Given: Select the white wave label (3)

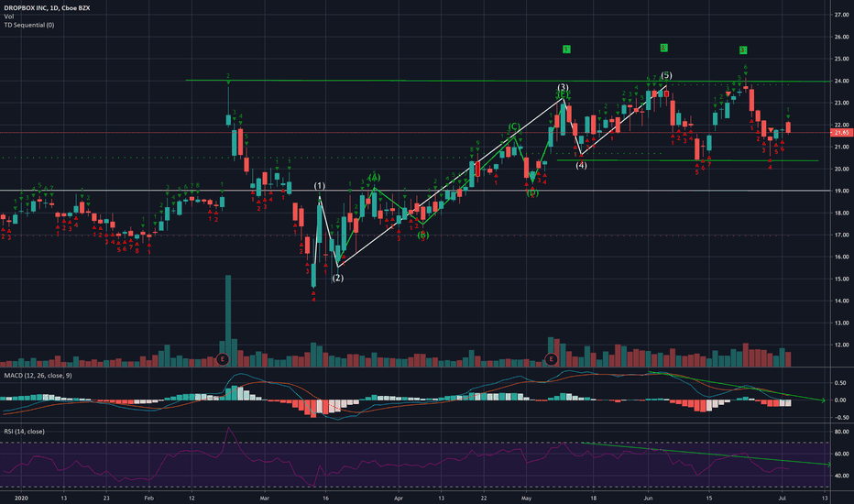Looking at the screenshot, I should (563, 87).
